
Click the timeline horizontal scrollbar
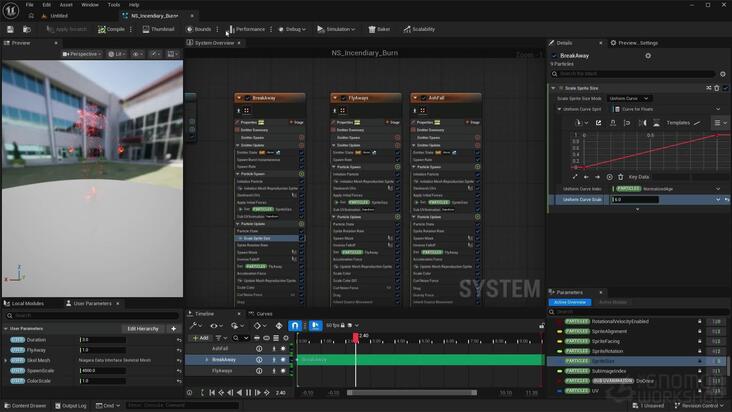412,393
